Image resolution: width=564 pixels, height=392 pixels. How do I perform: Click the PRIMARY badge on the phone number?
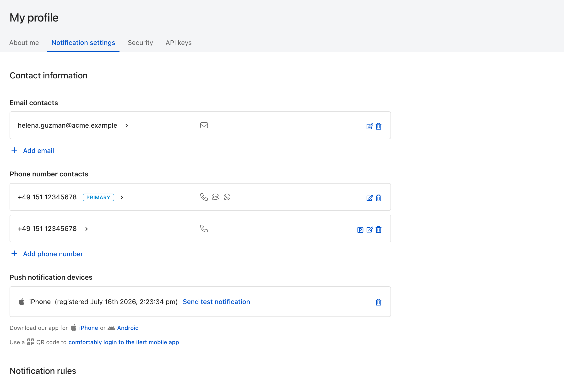[98, 197]
